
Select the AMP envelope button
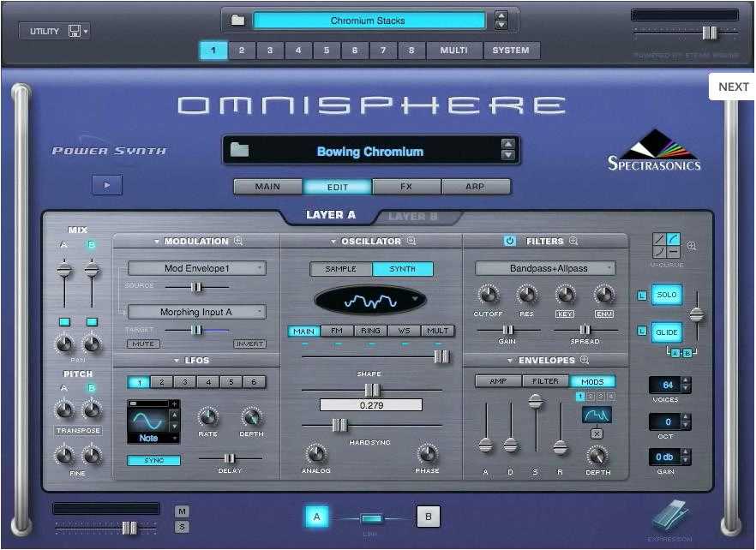[x=498, y=381]
